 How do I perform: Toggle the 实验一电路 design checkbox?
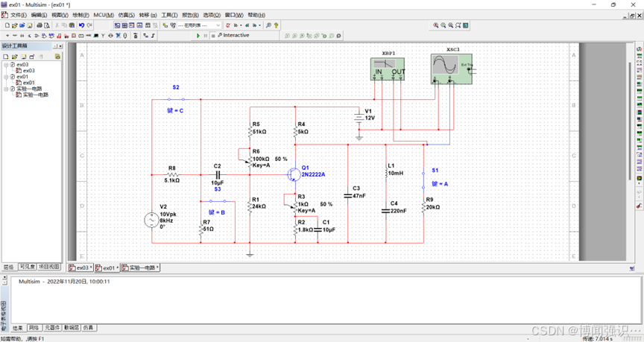click(x=13, y=89)
